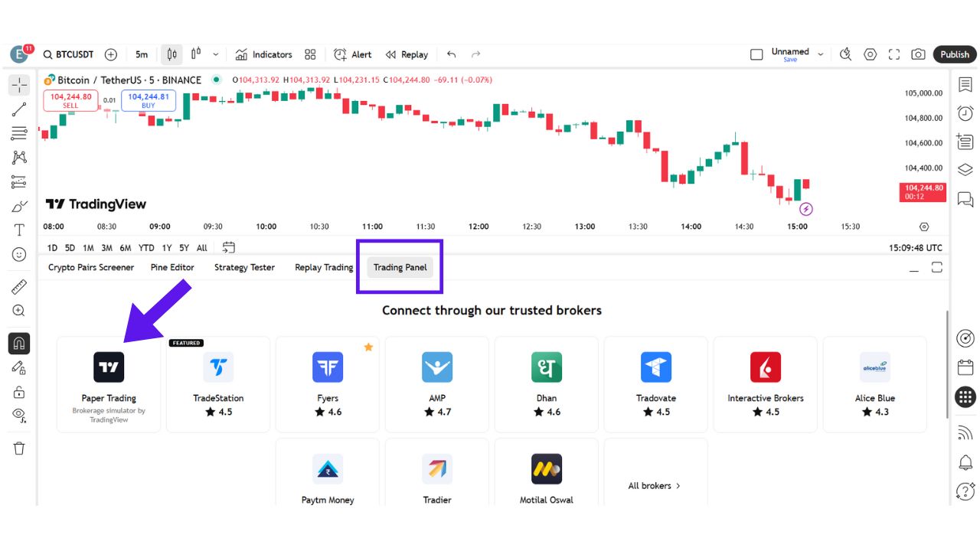
Task: Open the go to date calendar icon
Action: (229, 247)
